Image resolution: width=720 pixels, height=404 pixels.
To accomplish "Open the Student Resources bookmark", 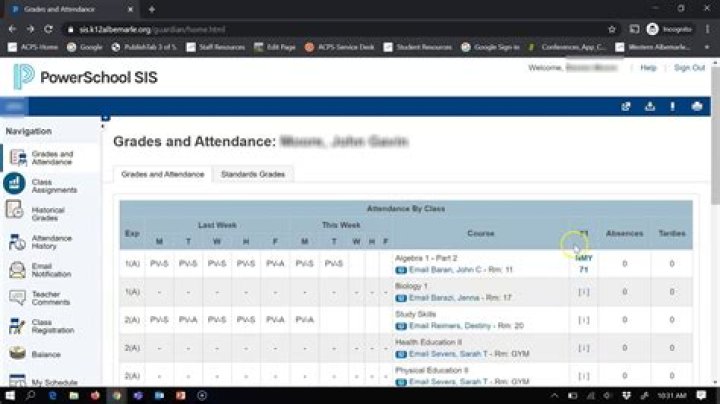I will (x=417, y=47).
